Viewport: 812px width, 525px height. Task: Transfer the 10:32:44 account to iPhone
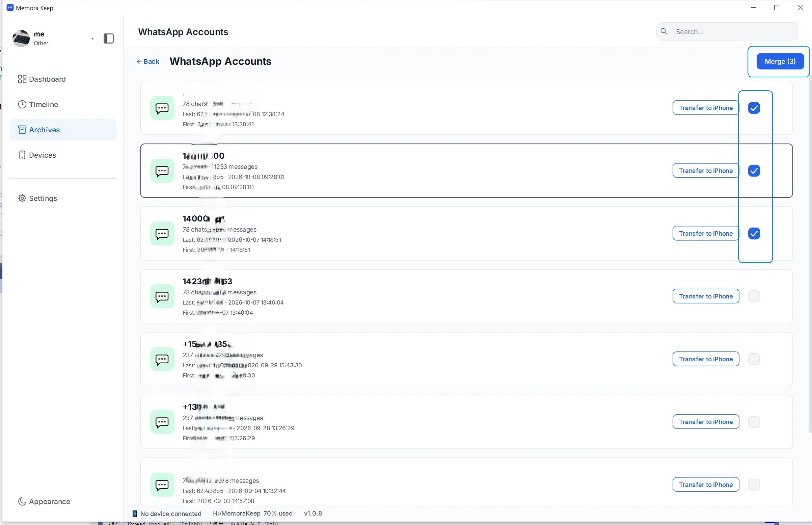pyautogui.click(x=705, y=484)
